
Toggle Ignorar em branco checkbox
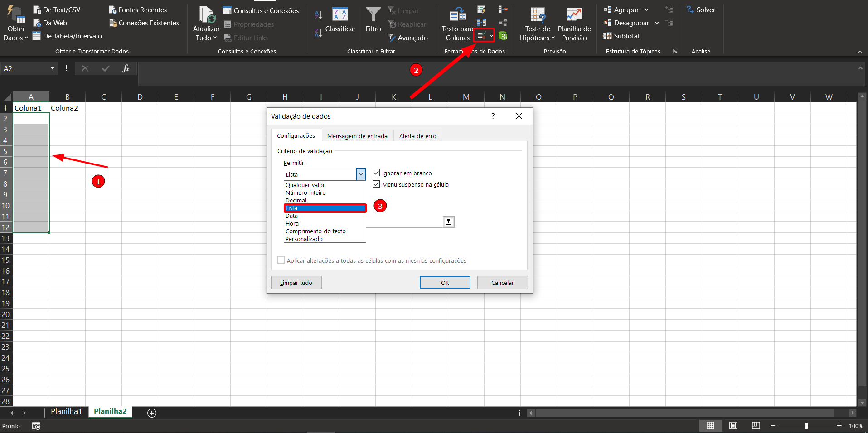(x=376, y=173)
